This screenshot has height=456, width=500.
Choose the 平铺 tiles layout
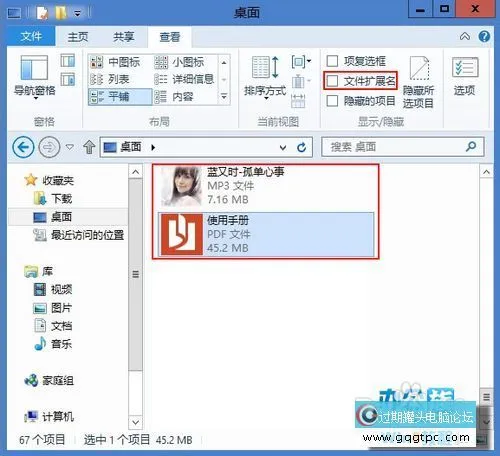120,97
